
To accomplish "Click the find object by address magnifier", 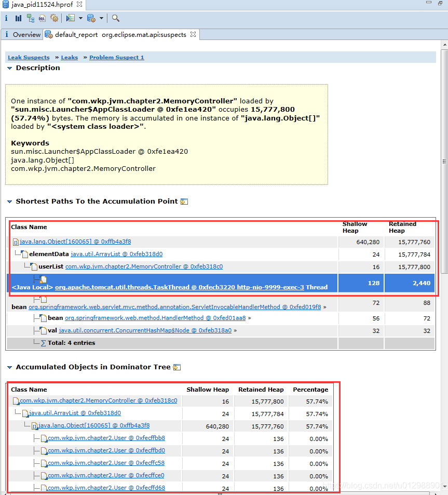I will tap(115, 18).
